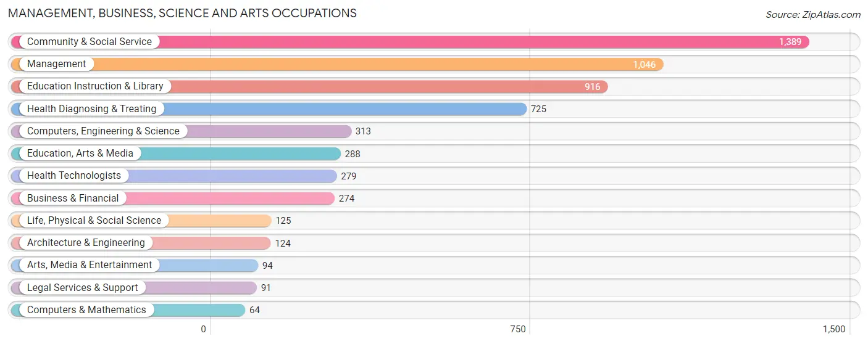Click the Life, Physical & Social Science label
Image resolution: width=868 pixels, height=344 pixels.
coord(94,221)
